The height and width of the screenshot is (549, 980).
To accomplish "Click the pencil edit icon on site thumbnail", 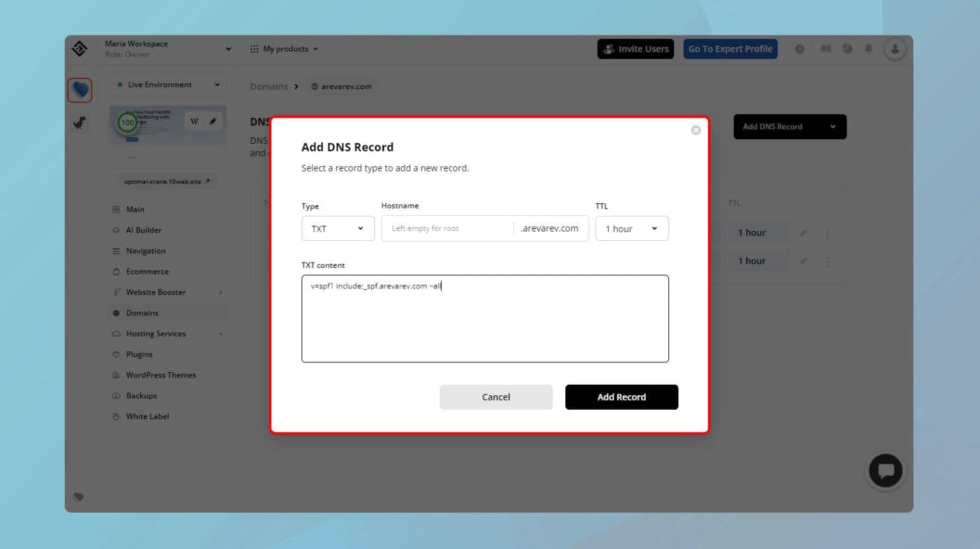I will (x=213, y=121).
